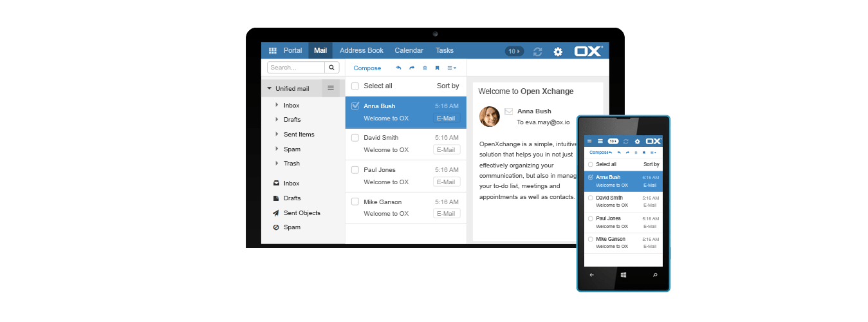Expand the Sent Items folder
Image resolution: width=868 pixels, height=322 pixels.
point(277,134)
